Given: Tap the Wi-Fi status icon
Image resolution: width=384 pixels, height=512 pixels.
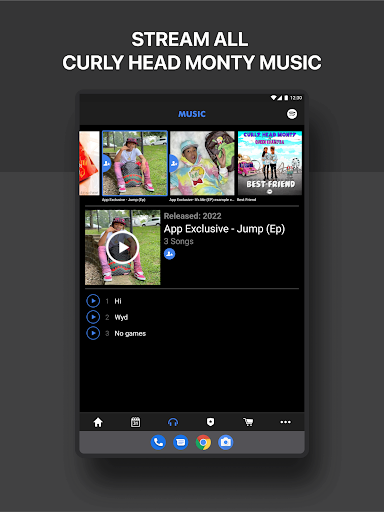Looking at the screenshot, I should tap(273, 98).
